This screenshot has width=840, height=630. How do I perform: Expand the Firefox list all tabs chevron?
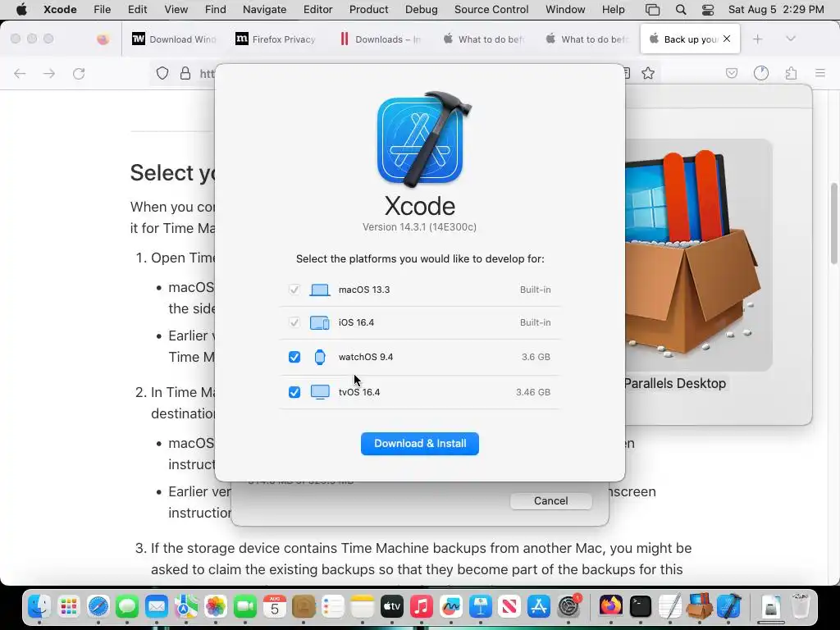790,39
